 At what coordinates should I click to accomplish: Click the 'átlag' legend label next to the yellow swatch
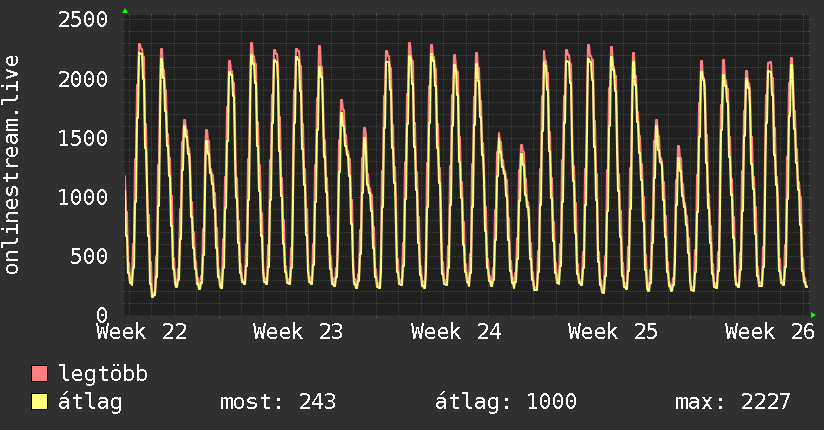coord(90,402)
